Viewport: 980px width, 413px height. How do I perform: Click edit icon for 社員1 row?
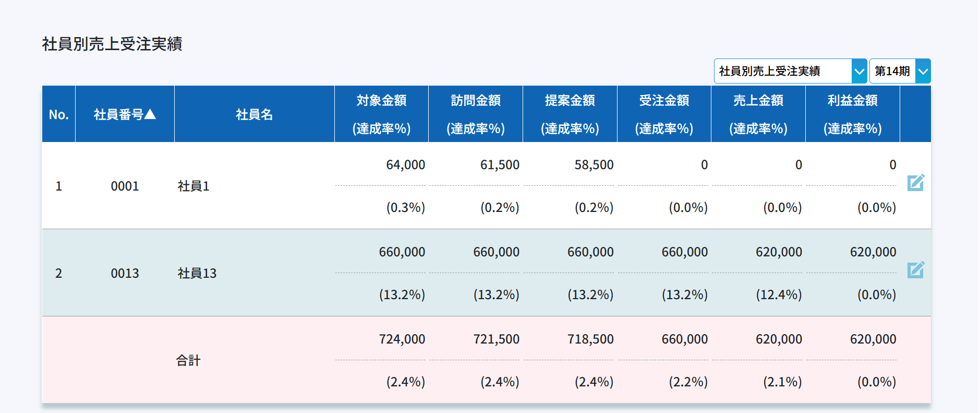pyautogui.click(x=915, y=183)
